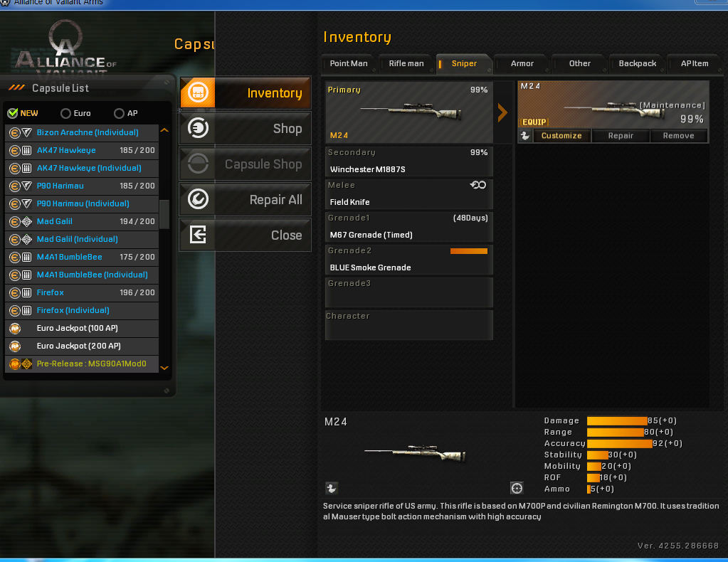Select Firefox (Individual) capsule
Viewport: 728px width, 562px height.
click(x=82, y=310)
